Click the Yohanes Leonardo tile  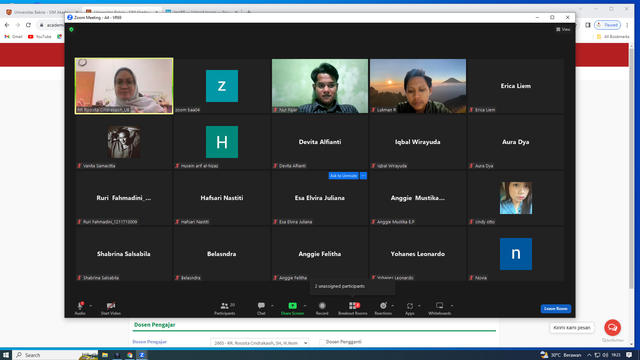418,254
